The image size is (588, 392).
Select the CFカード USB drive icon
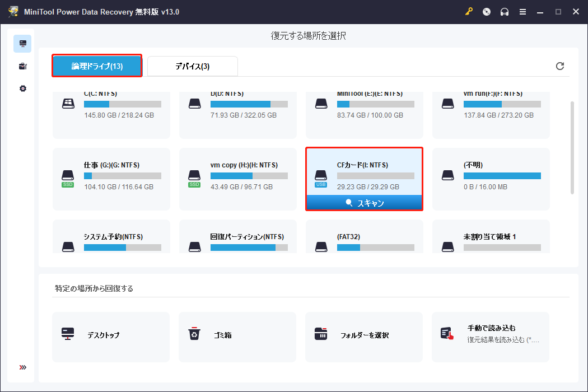(321, 178)
